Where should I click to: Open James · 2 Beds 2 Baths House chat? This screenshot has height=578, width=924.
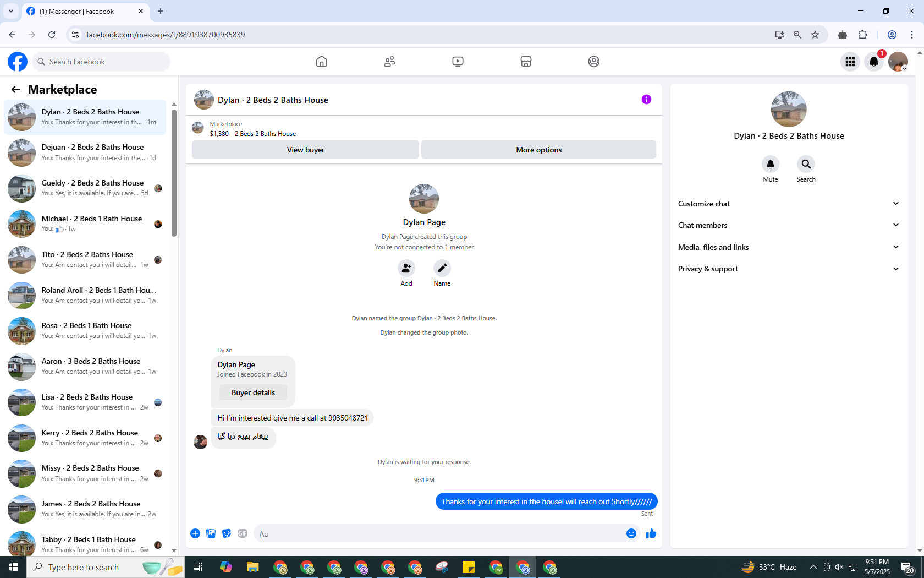(x=85, y=509)
